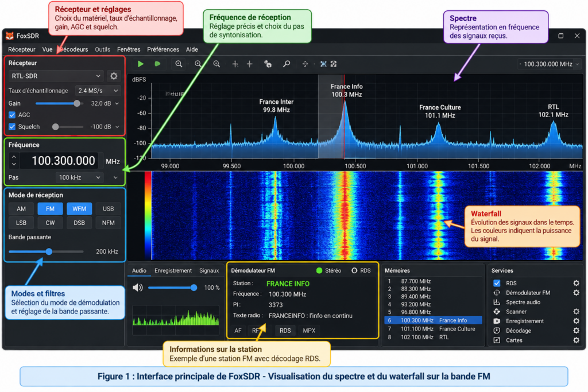Open receiver settings gear next to RTL-SDR
This screenshot has height=392, width=588.
(114, 76)
